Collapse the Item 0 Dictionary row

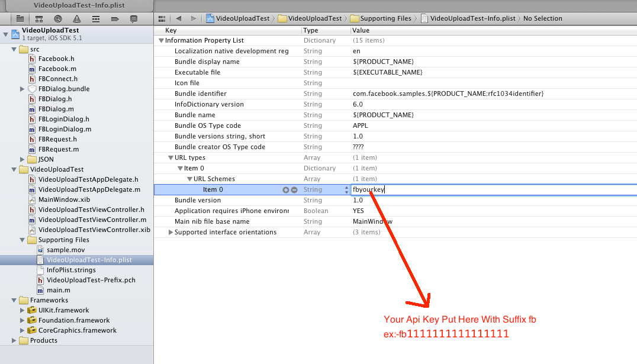180,168
